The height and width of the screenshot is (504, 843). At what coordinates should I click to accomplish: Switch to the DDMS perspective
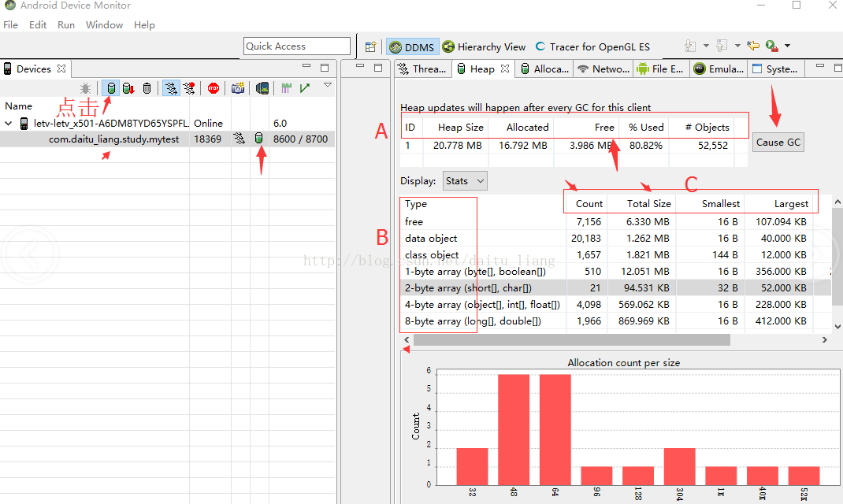point(412,46)
